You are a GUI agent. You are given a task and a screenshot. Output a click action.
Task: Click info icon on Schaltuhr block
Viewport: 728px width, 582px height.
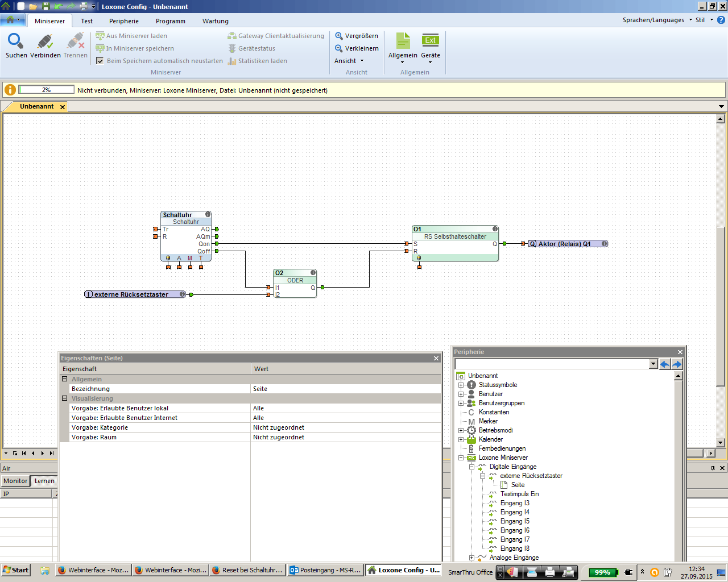point(208,215)
